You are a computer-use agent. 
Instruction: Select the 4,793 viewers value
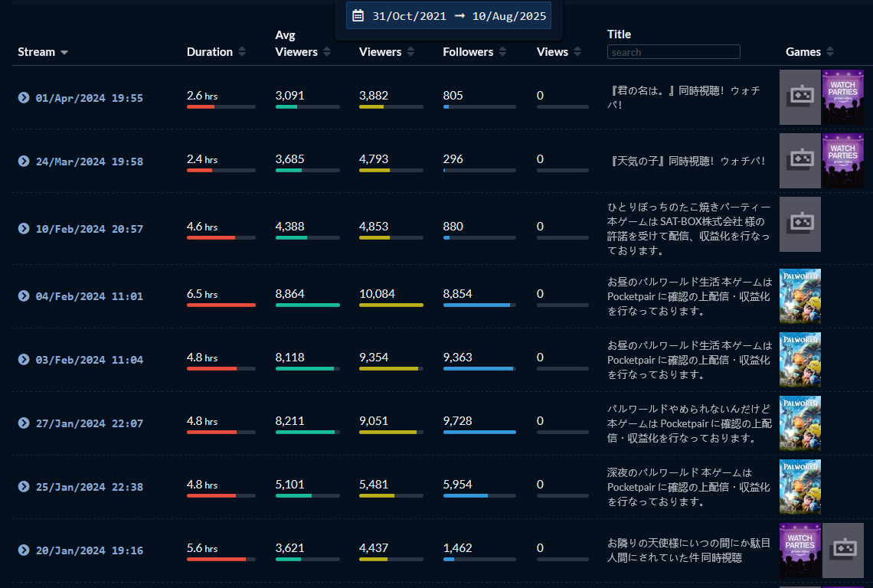374,158
